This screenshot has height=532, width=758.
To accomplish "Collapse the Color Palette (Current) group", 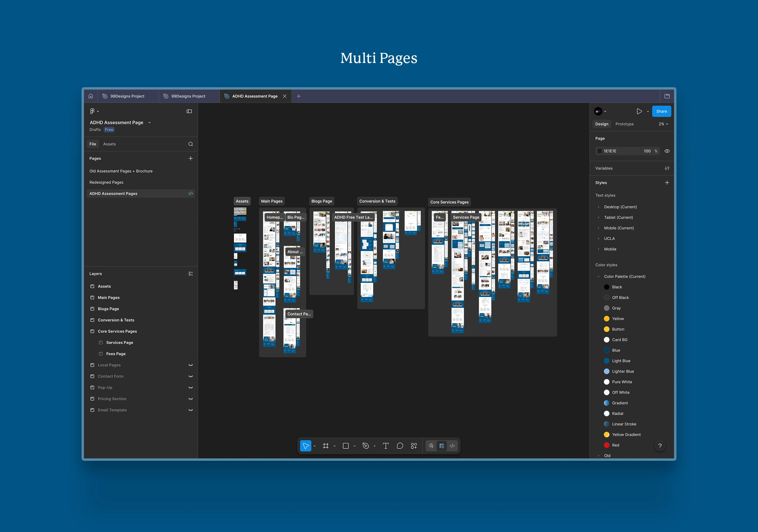I will (598, 276).
